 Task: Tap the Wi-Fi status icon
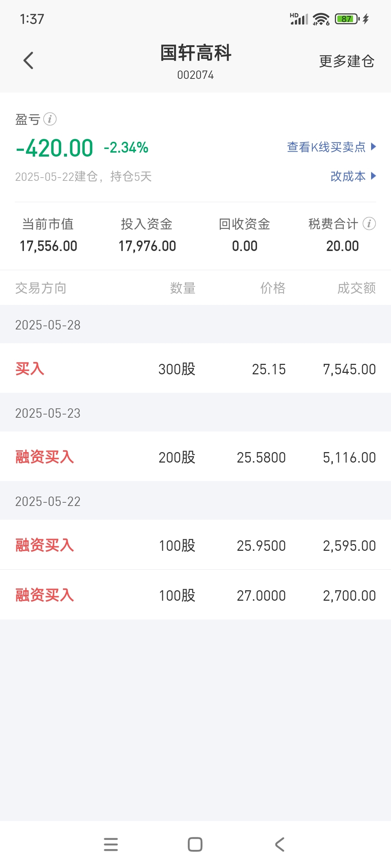tap(321, 19)
